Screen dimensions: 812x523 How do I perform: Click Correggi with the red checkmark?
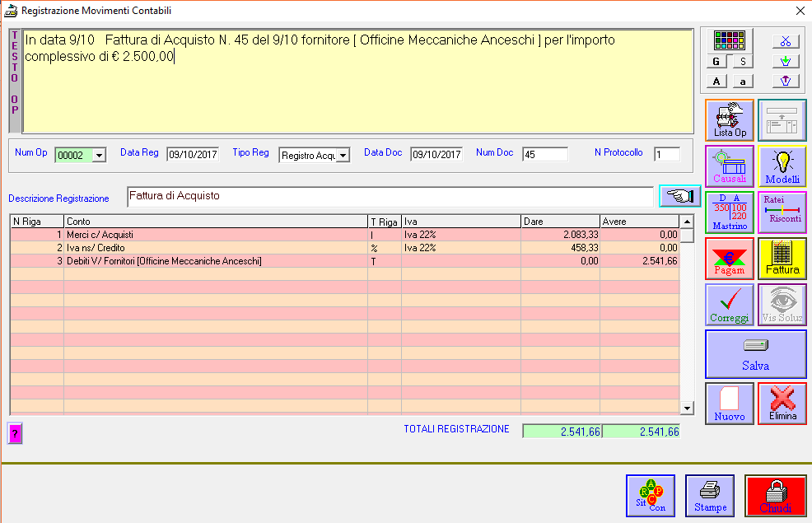(x=730, y=305)
